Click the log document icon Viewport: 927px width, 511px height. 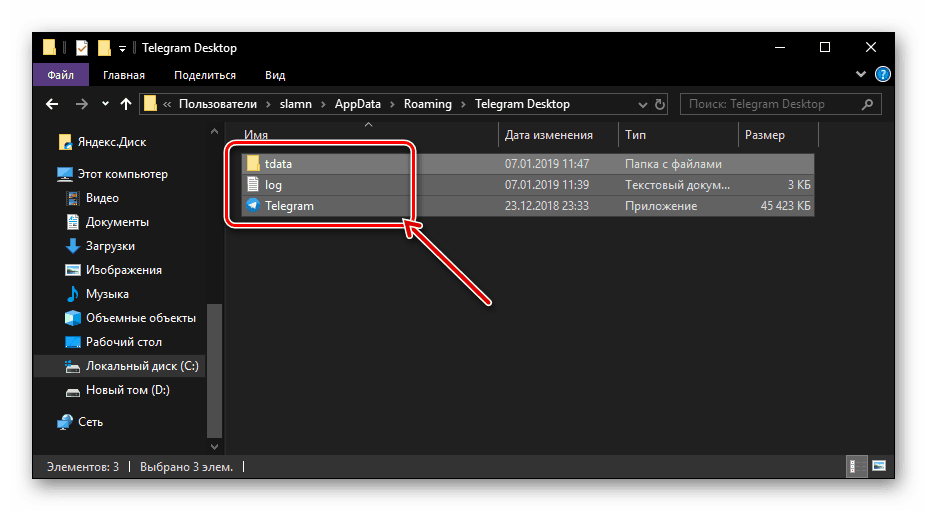pyautogui.click(x=253, y=185)
